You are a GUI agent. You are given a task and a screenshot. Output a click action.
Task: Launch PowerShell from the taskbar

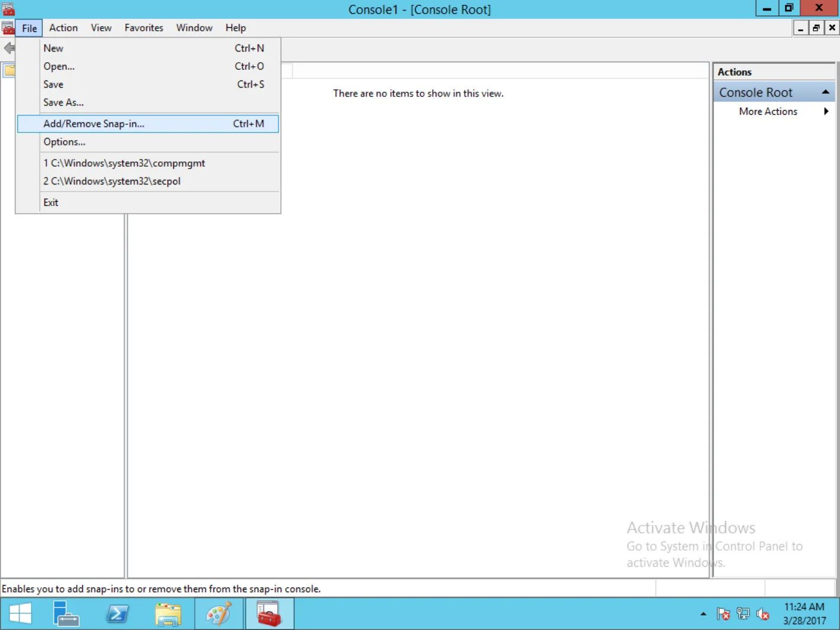tap(117, 613)
